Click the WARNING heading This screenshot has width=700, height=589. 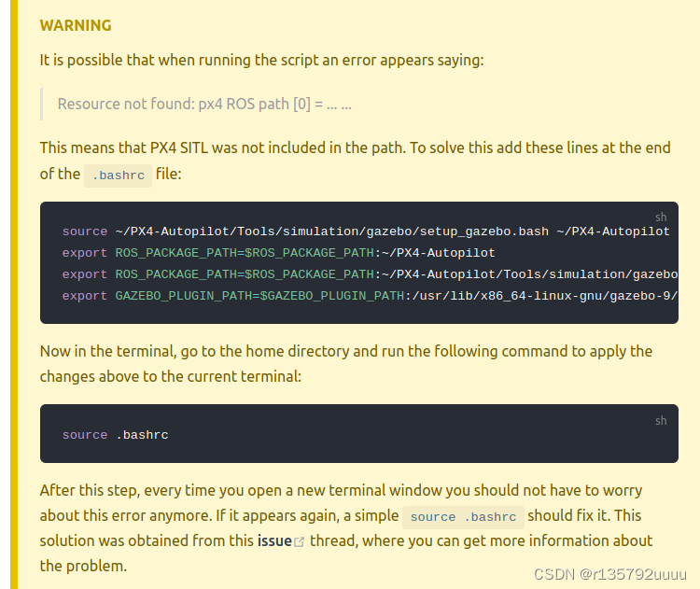pyautogui.click(x=76, y=25)
